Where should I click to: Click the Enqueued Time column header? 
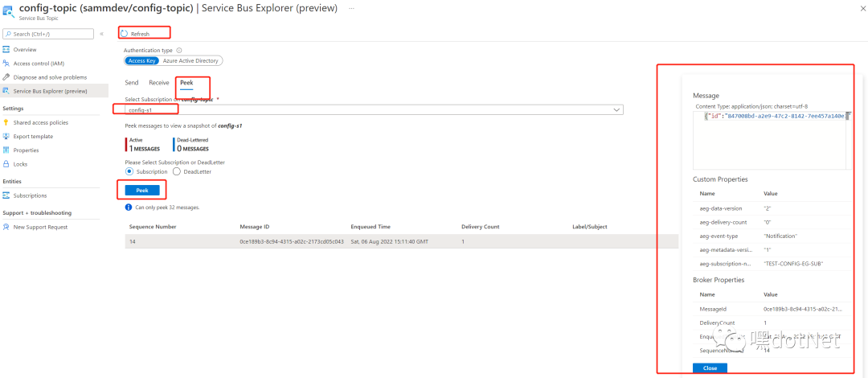[371, 227]
